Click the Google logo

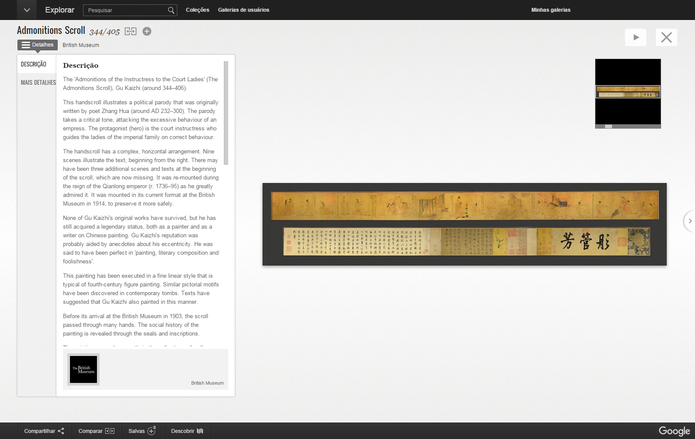point(674,431)
